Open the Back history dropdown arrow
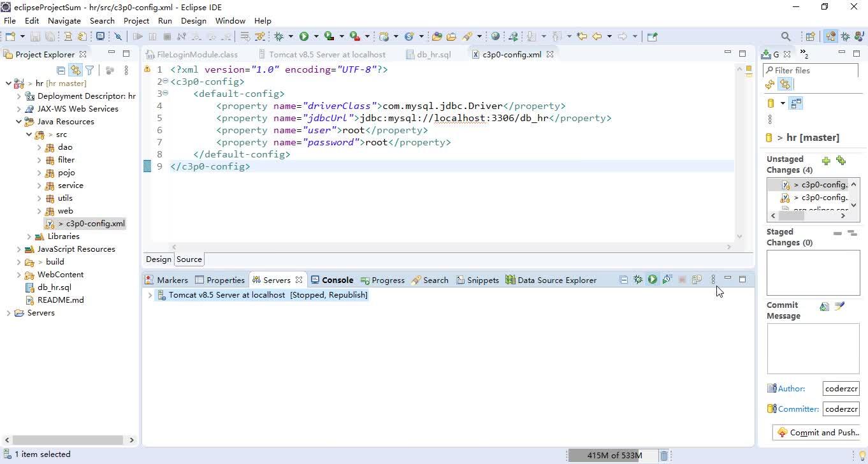Screen dimensions: 868x464 tap(609, 36)
